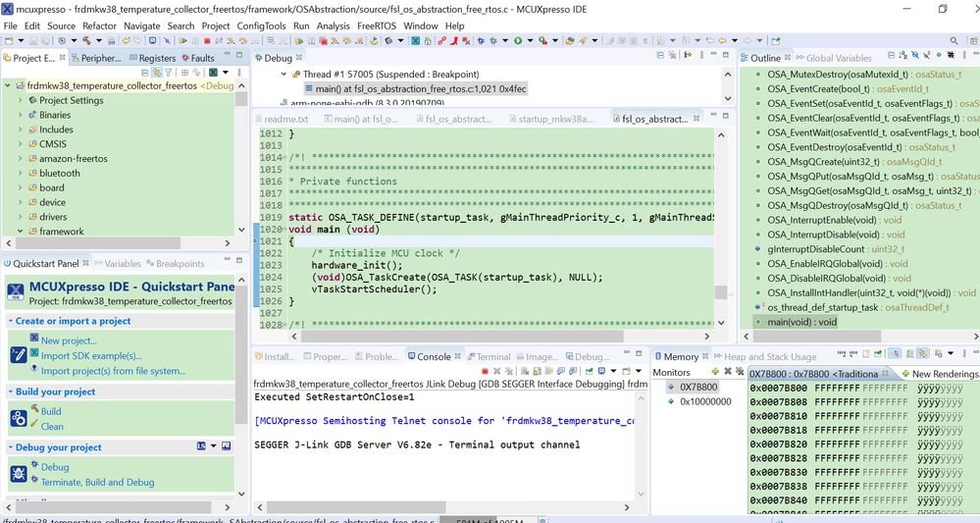
Task: Click the New project... link
Action: coord(69,340)
